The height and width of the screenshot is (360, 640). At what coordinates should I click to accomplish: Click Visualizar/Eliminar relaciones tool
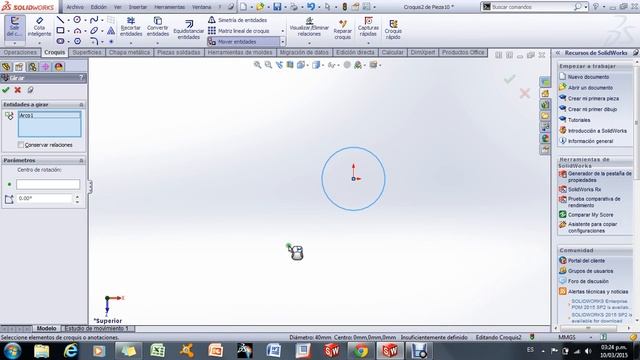pos(309,27)
